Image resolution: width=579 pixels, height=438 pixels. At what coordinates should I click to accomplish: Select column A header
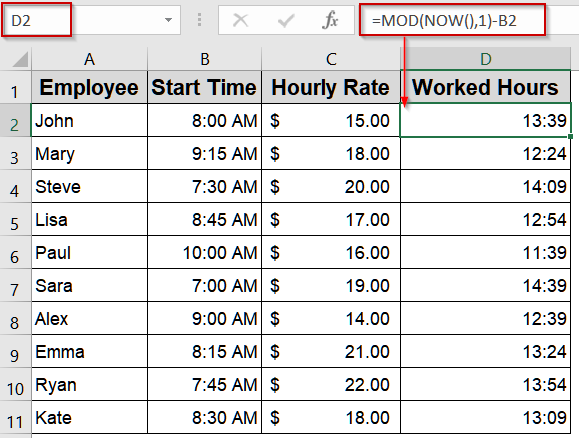pos(89,59)
